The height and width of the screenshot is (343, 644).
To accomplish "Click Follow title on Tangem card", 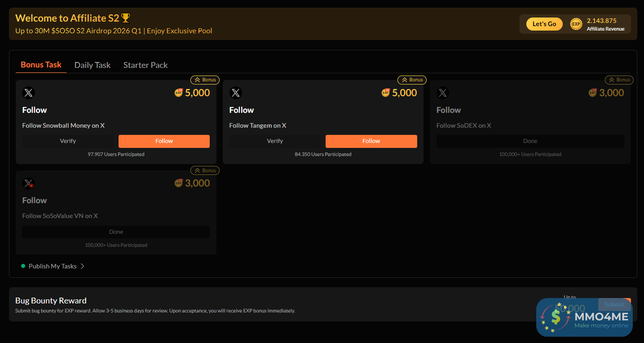I will click(x=242, y=110).
